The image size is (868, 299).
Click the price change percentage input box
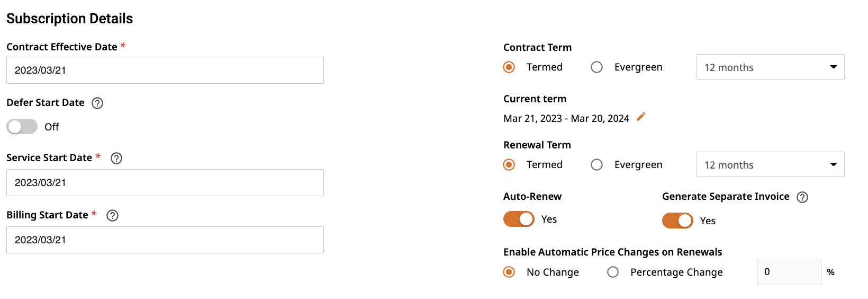(x=789, y=272)
